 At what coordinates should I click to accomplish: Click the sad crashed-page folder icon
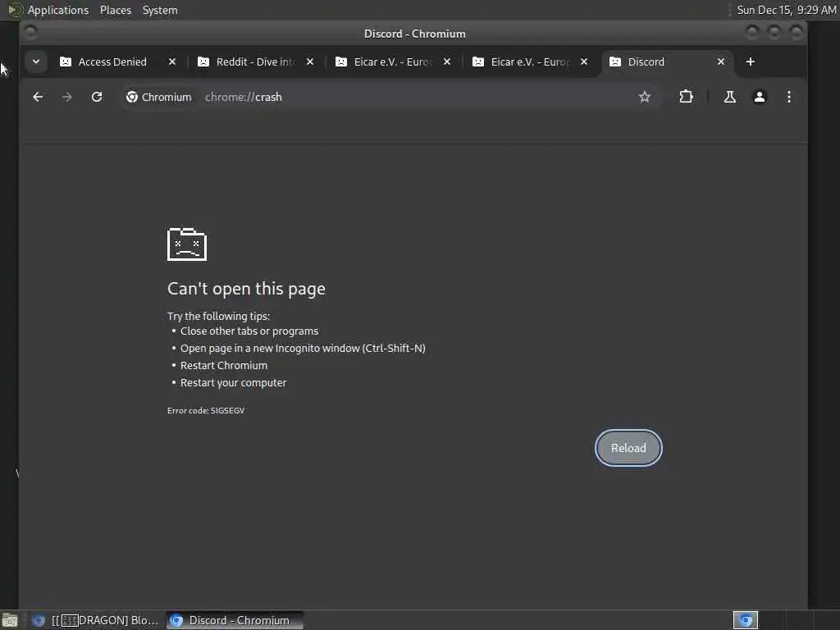pyautogui.click(x=187, y=244)
